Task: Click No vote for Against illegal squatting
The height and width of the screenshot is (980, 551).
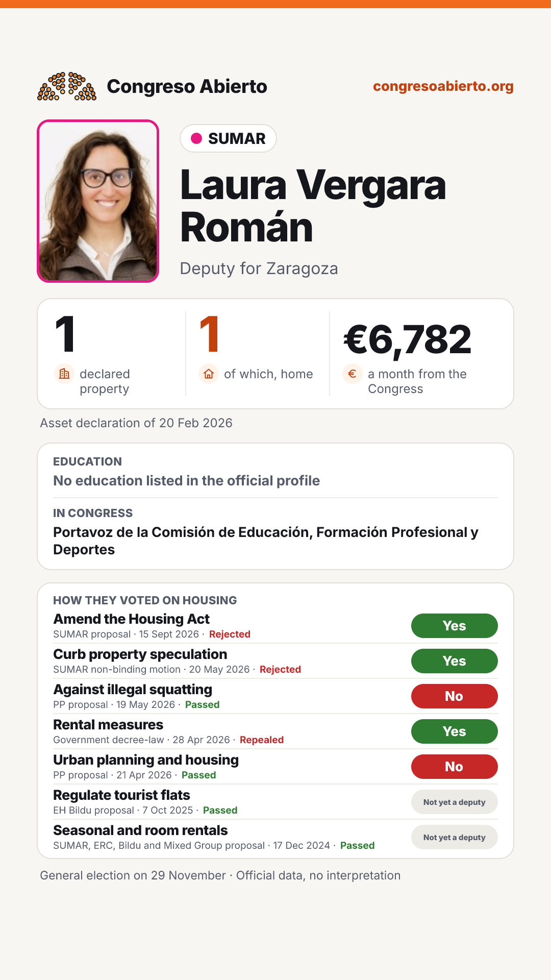Action: (455, 696)
